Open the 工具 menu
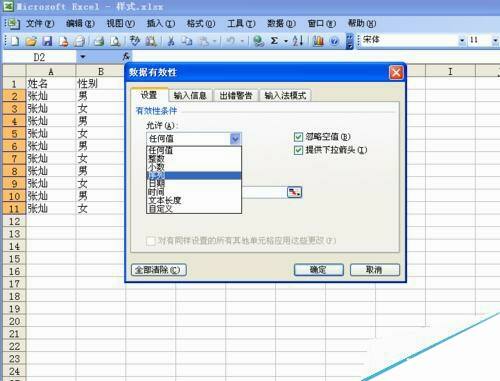 pyautogui.click(x=241, y=24)
